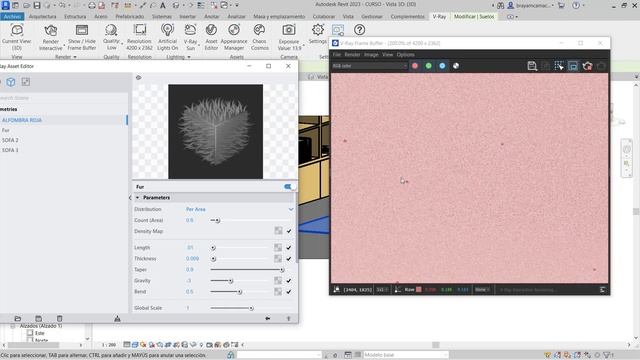Click the left arrow icon in Asset Editor footer
Image resolution: width=640 pixels, height=360 pixels.
point(268,318)
